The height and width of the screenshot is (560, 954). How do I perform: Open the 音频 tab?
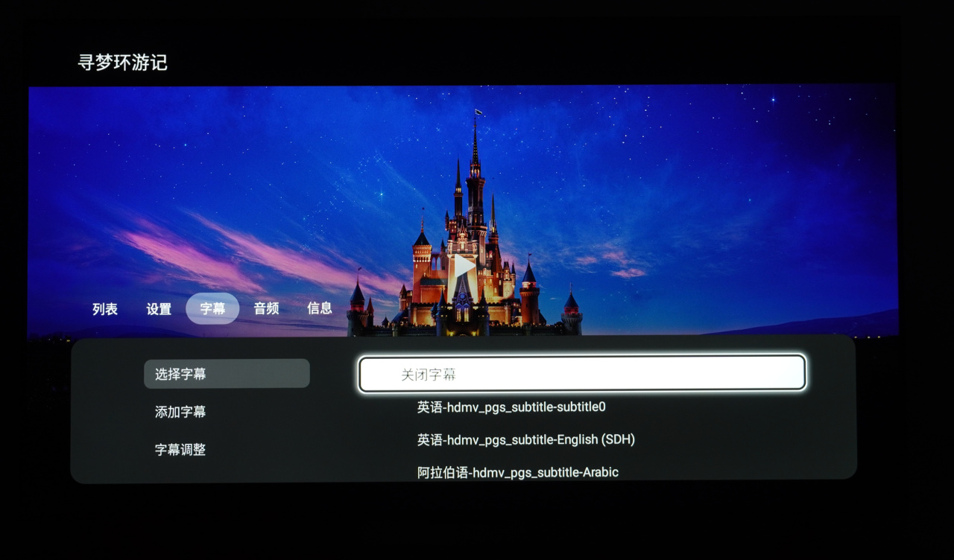tap(266, 308)
